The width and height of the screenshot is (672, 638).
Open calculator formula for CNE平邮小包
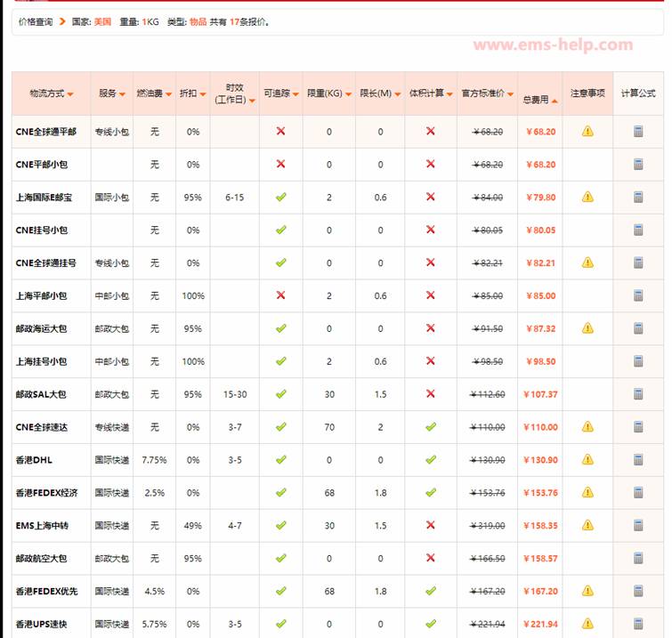click(638, 164)
